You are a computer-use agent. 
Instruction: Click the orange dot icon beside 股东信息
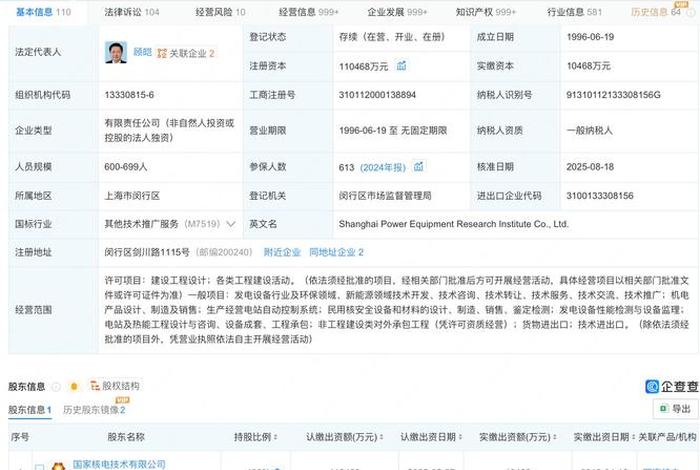[74, 386]
